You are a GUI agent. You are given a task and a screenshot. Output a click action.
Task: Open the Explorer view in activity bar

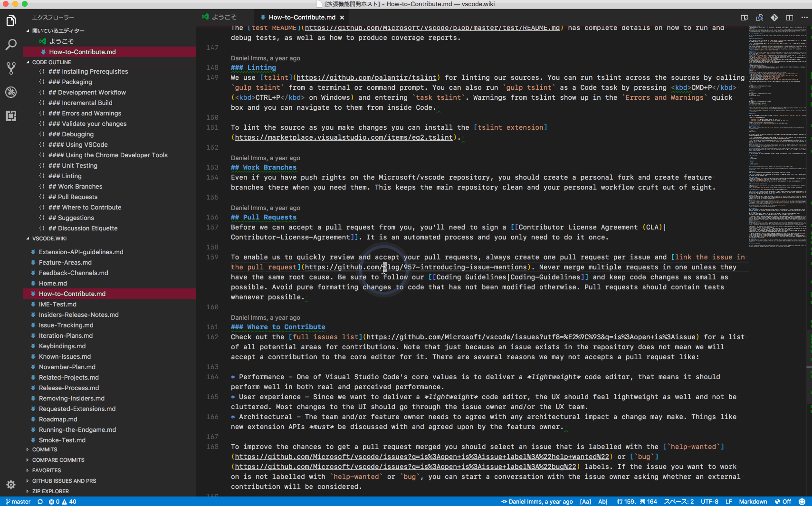pyautogui.click(x=11, y=21)
